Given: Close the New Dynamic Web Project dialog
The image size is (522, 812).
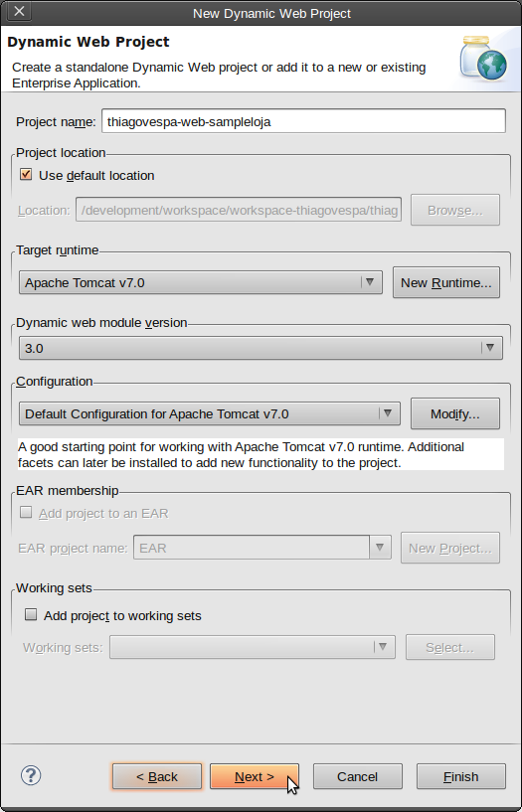Looking at the screenshot, I should pyautogui.click(x=19, y=11).
